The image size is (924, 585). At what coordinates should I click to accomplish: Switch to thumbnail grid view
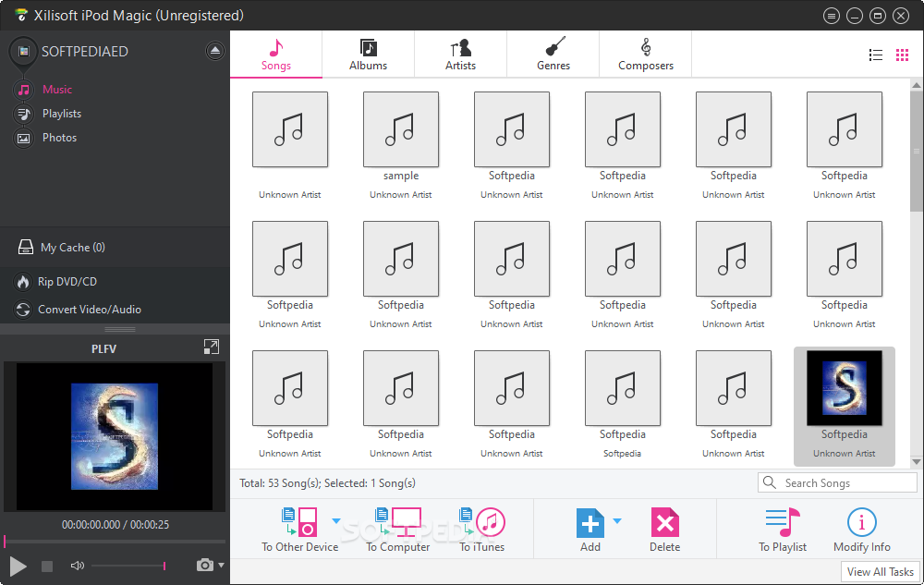click(902, 55)
